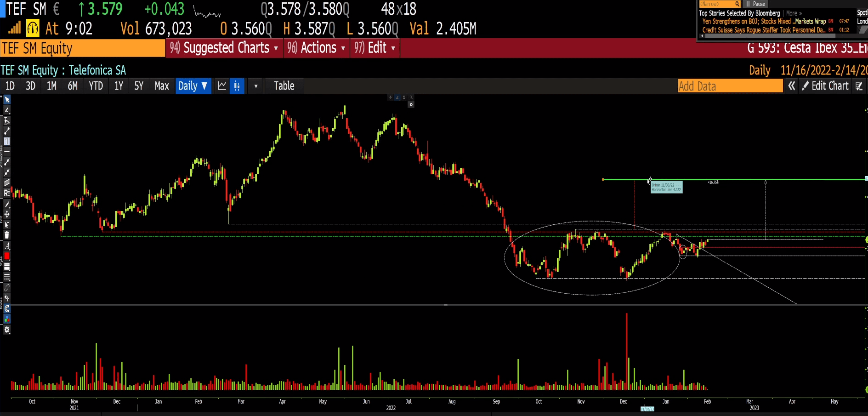The image size is (868, 416).
Task: Click the yellow clock delay icon
Action: point(33,28)
